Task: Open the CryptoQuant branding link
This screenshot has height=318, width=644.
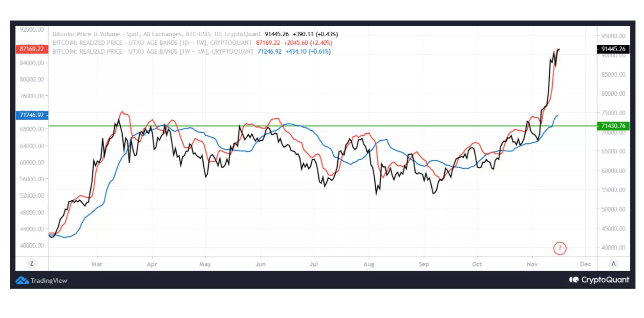Action: pyautogui.click(x=605, y=280)
